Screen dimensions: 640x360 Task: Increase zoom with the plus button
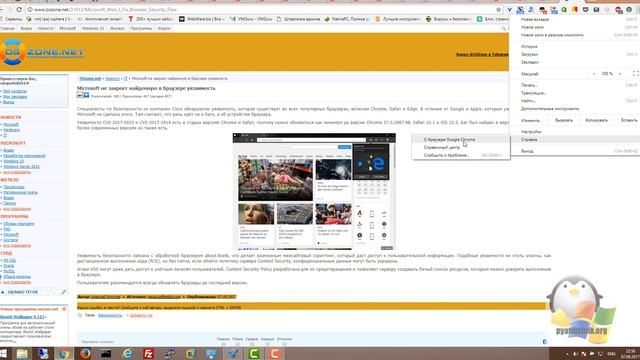coord(620,74)
